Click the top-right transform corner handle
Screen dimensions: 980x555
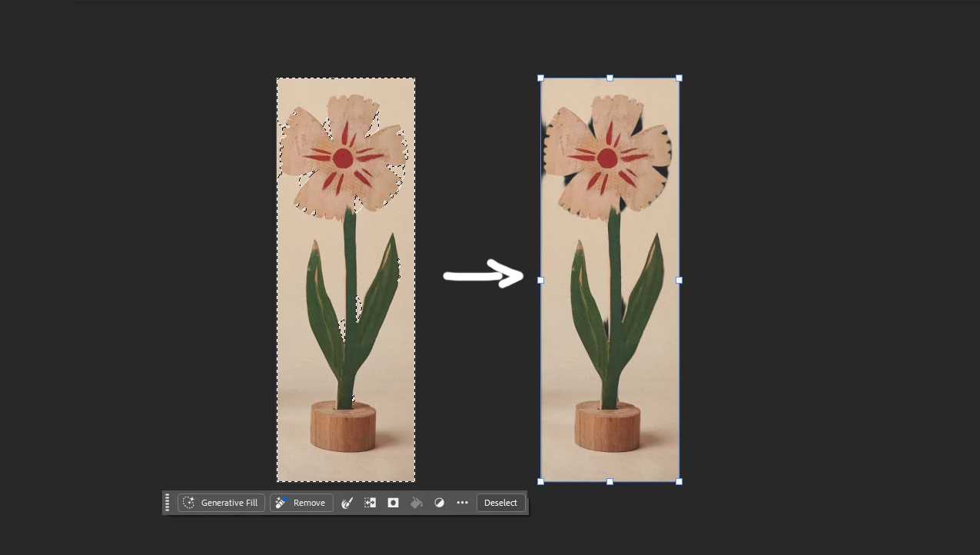click(679, 78)
